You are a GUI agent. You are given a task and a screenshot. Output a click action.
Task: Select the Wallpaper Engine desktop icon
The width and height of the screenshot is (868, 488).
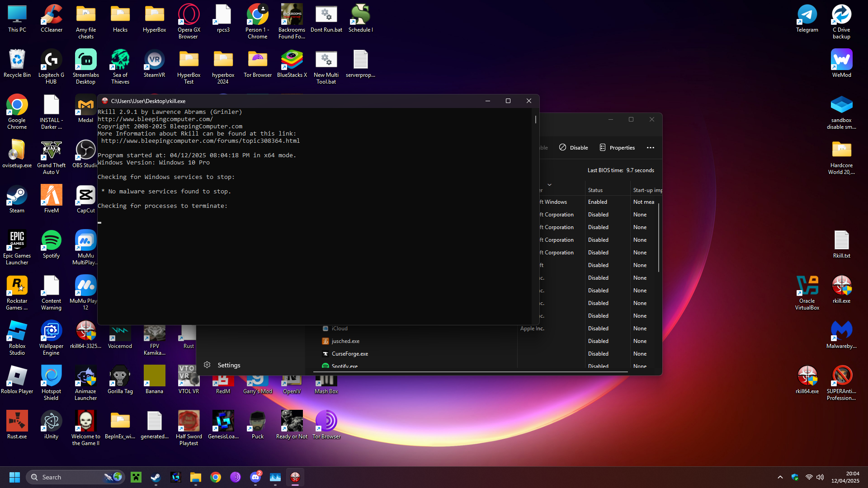(x=51, y=338)
